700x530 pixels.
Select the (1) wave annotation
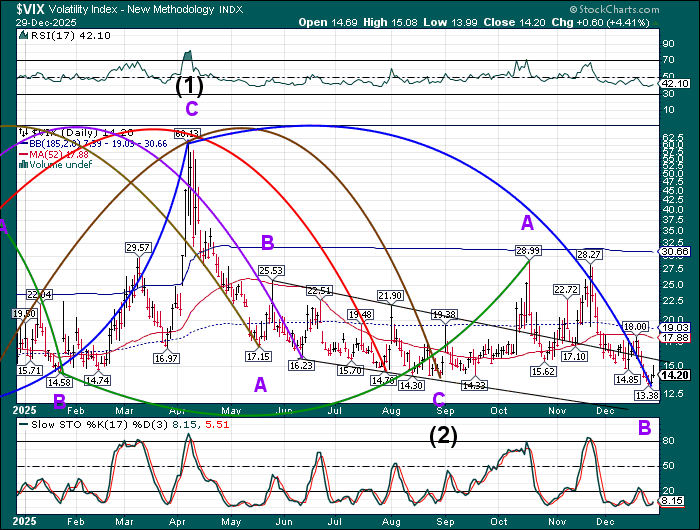tap(190, 86)
